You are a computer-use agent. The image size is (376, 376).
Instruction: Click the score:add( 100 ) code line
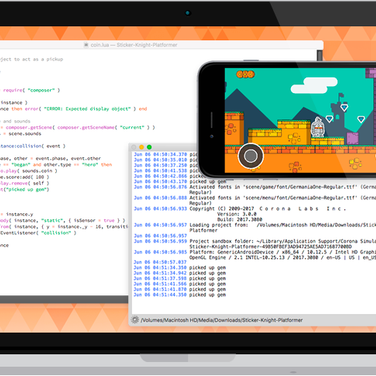click(25, 177)
